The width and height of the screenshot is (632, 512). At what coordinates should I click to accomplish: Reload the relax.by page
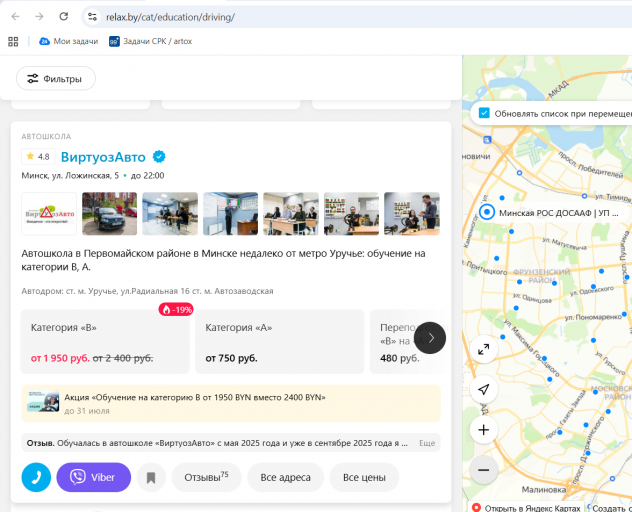(x=64, y=17)
